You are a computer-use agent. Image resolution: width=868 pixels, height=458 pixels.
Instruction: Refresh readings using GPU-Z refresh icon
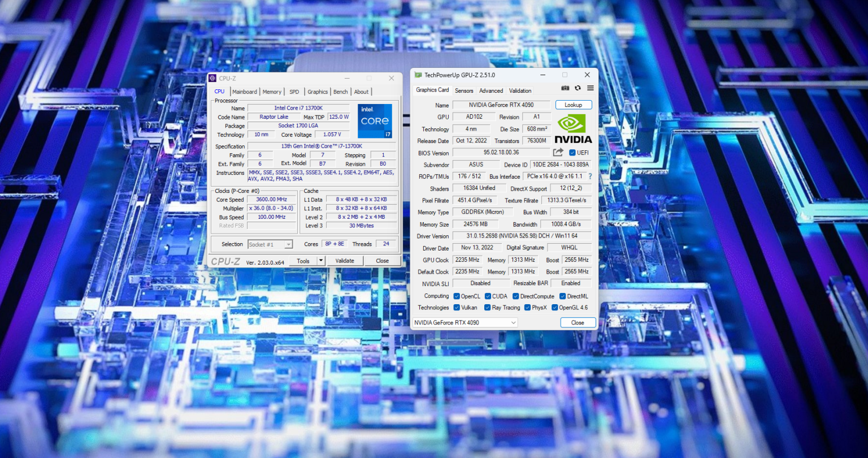coord(578,88)
